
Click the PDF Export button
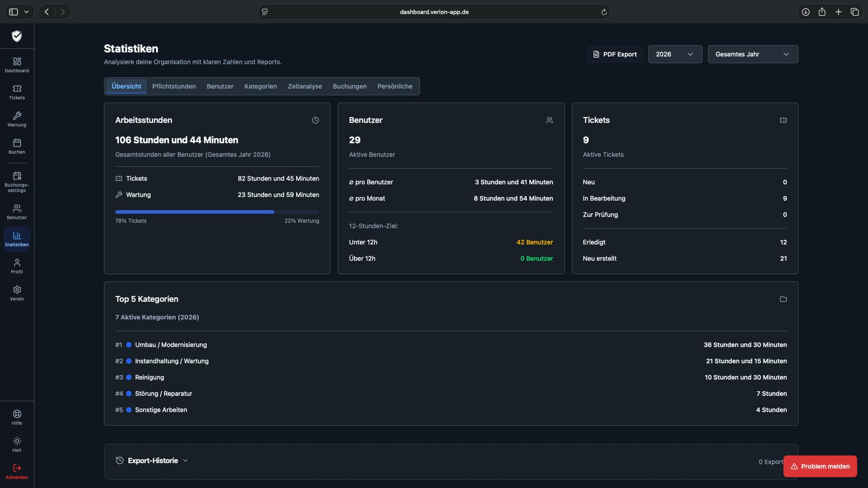[614, 54]
